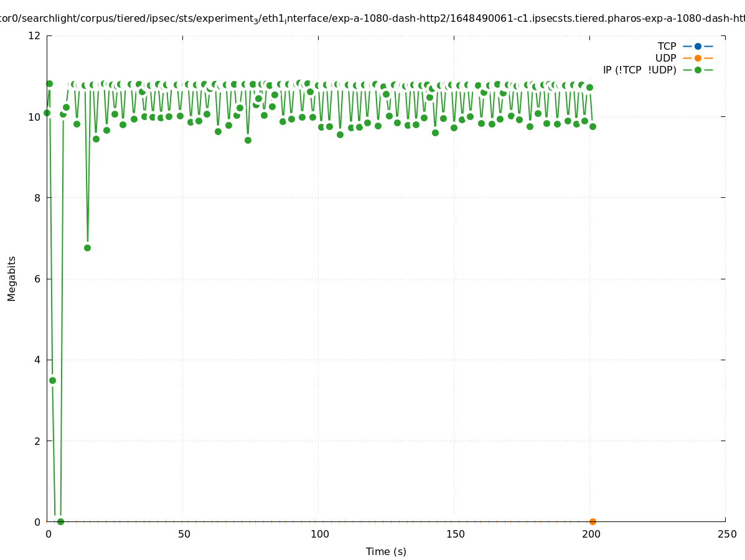745x560 pixels.
Task: Click the green point near 3.5 Megabits
Action: [52, 380]
